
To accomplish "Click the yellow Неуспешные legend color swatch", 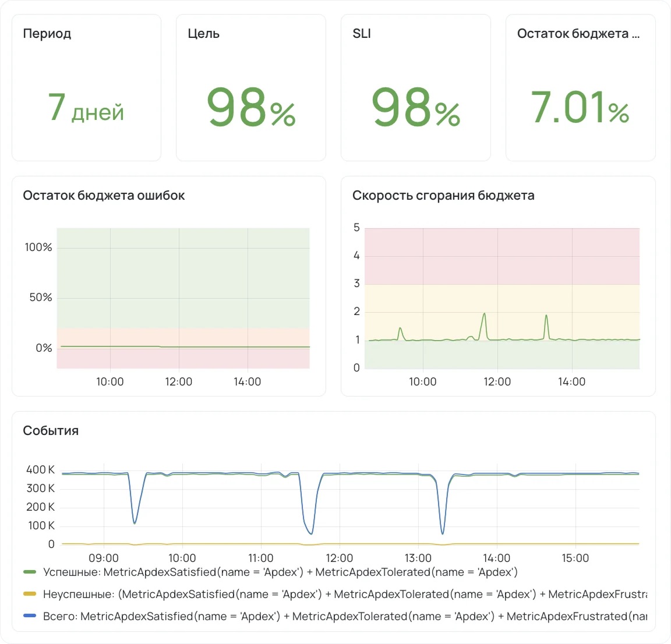I will [30, 595].
